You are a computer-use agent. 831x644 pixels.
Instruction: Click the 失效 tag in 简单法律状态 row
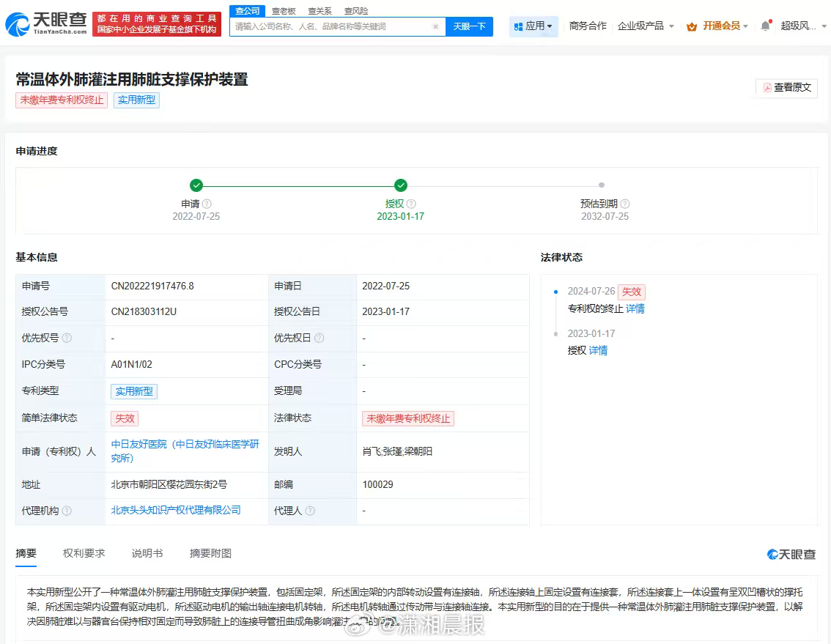[x=125, y=419]
